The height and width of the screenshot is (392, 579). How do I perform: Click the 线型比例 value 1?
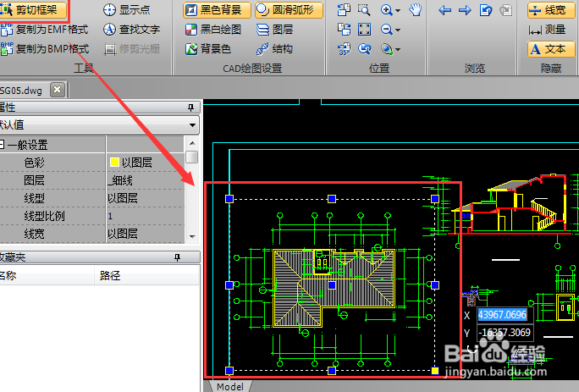point(110,216)
